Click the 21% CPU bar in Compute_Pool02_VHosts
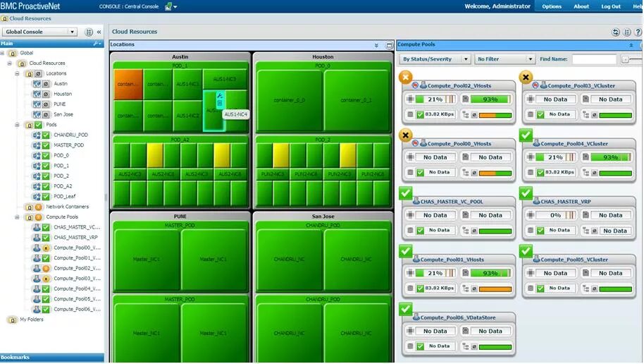The width and height of the screenshot is (644, 364). [435, 99]
